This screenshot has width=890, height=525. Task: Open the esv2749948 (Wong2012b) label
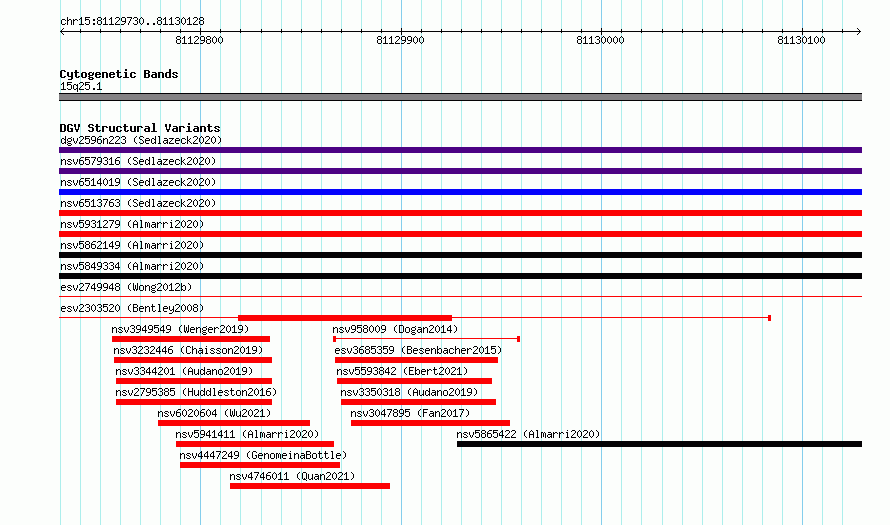pyautogui.click(x=126, y=287)
